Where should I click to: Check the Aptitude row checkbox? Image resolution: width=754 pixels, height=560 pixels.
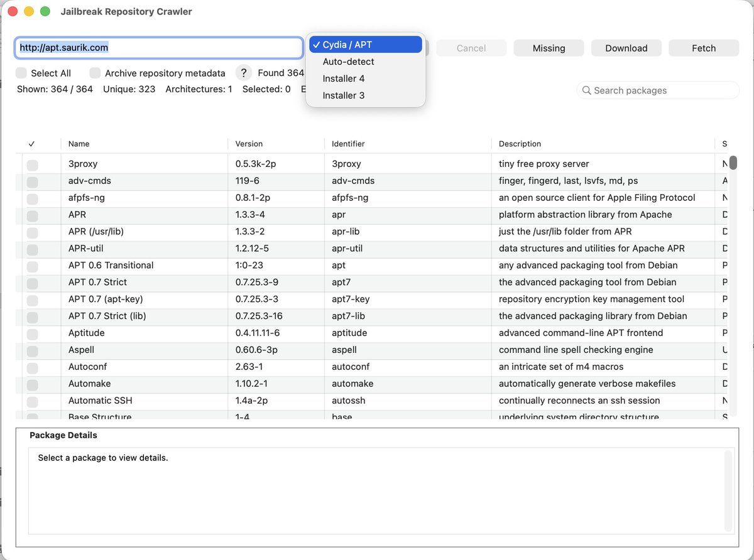coord(32,334)
